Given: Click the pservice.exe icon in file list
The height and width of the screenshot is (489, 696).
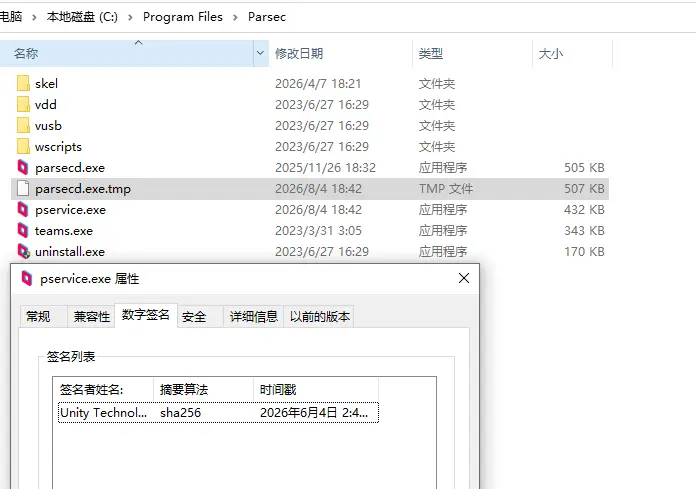Looking at the screenshot, I should [x=23, y=209].
